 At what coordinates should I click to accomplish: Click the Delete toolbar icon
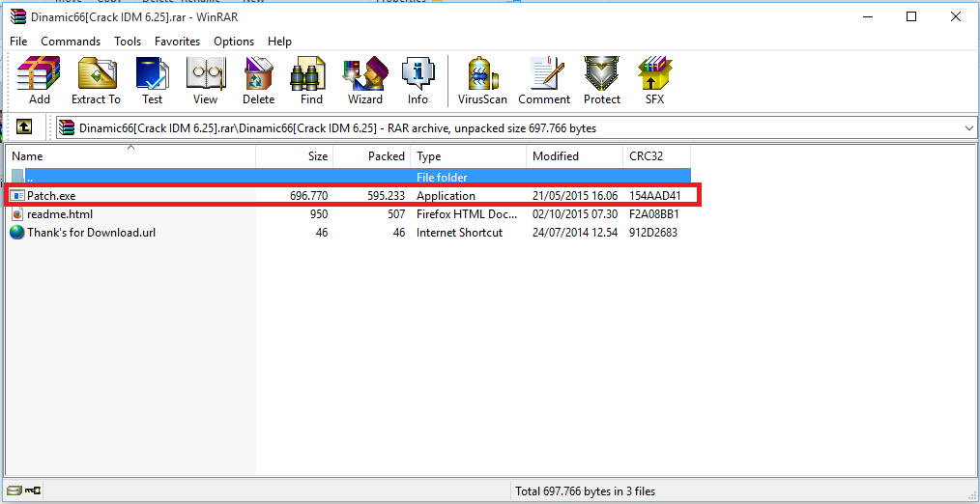tap(258, 80)
